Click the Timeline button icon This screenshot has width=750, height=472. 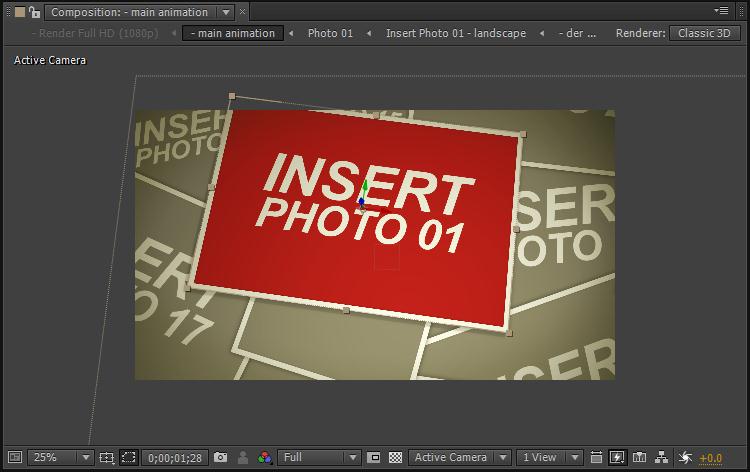click(640, 457)
